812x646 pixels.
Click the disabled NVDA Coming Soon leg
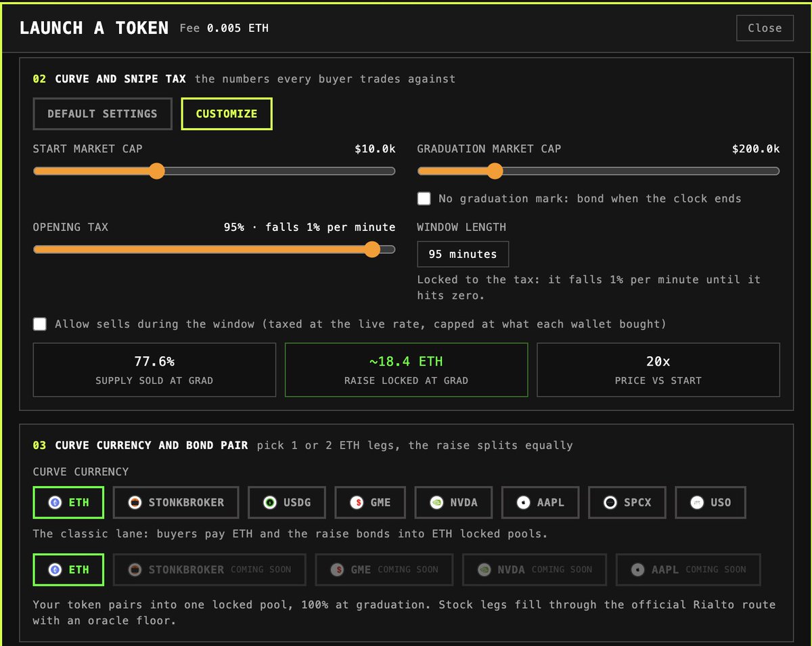[x=535, y=569]
